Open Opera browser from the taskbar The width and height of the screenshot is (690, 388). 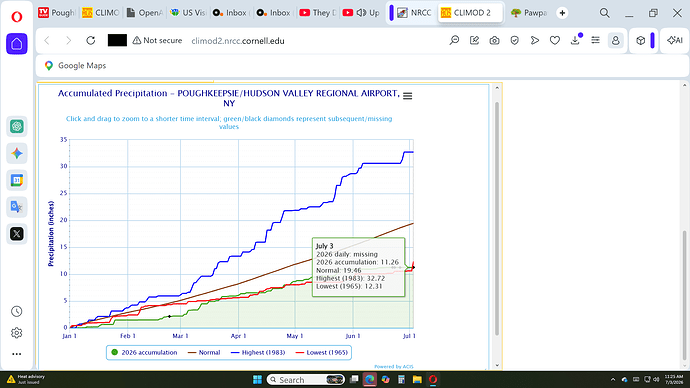(433, 379)
